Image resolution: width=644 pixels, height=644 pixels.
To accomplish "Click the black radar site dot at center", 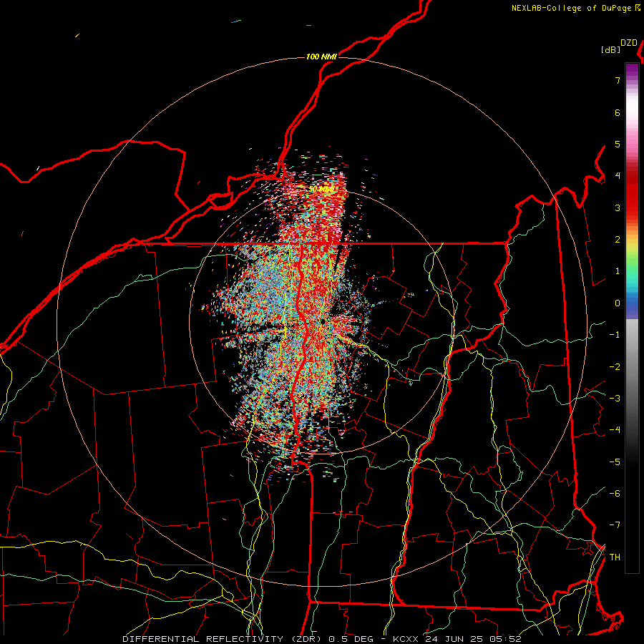I will (323, 321).
